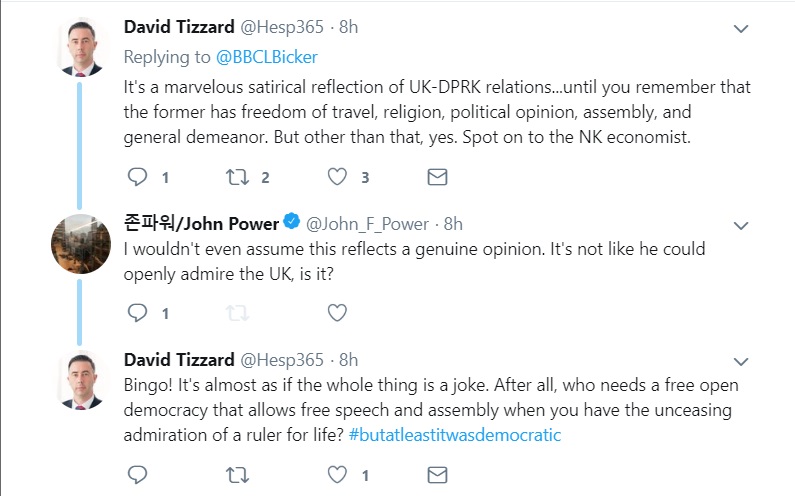Reply to the Bingo tweet
This screenshot has width=795, height=496.
[138, 474]
